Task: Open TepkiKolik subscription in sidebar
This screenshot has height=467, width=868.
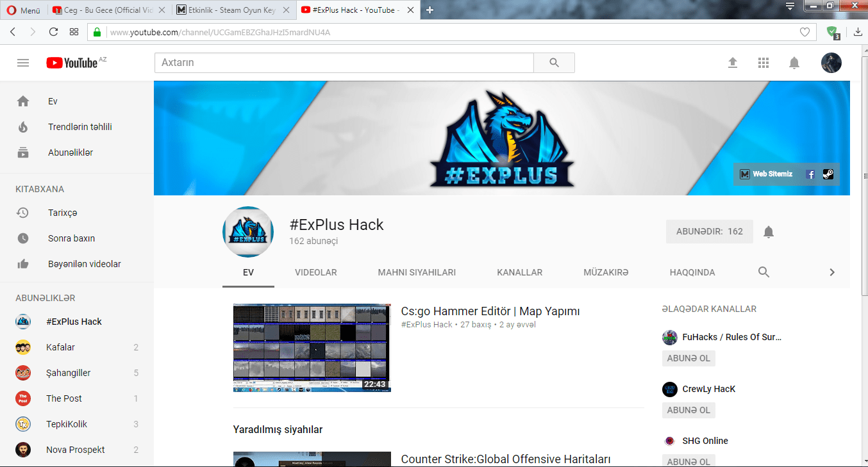Action: [77, 424]
